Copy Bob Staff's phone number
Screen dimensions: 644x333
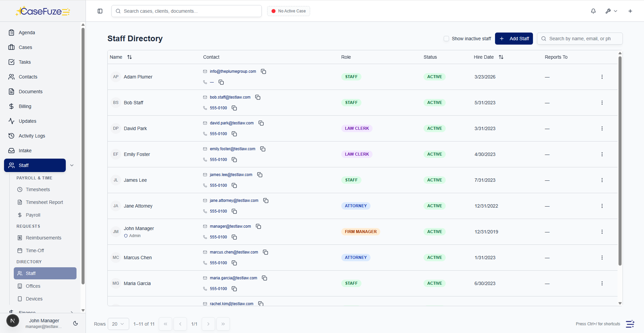pos(234,108)
